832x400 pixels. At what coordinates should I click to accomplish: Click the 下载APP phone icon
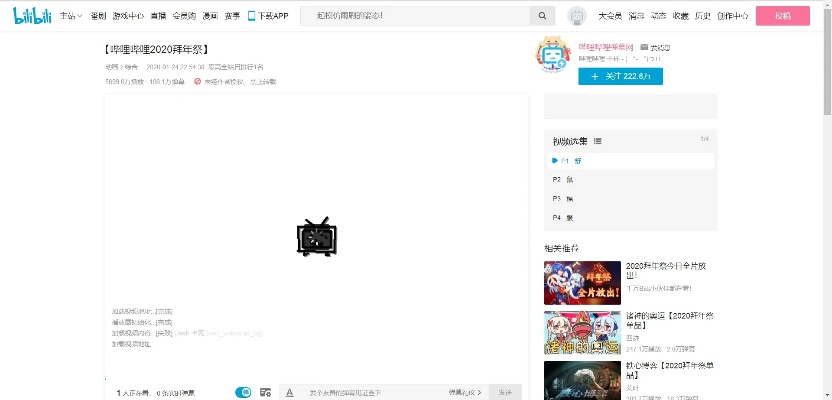point(252,16)
